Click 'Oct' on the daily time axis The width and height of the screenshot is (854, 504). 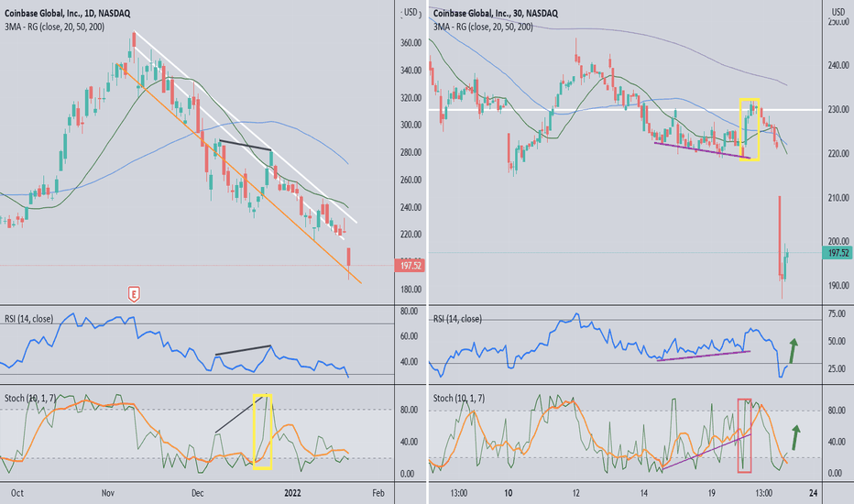[16, 493]
